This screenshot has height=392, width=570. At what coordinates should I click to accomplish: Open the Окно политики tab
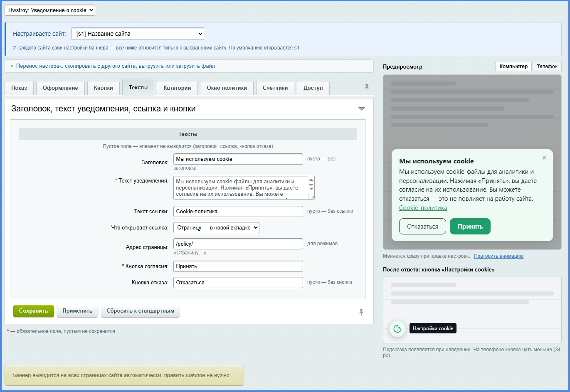227,88
